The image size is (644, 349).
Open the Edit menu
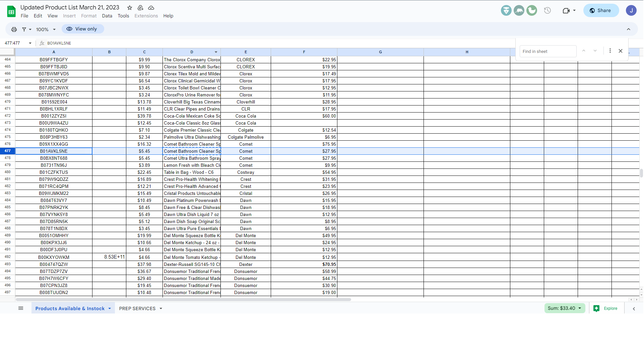click(x=38, y=16)
